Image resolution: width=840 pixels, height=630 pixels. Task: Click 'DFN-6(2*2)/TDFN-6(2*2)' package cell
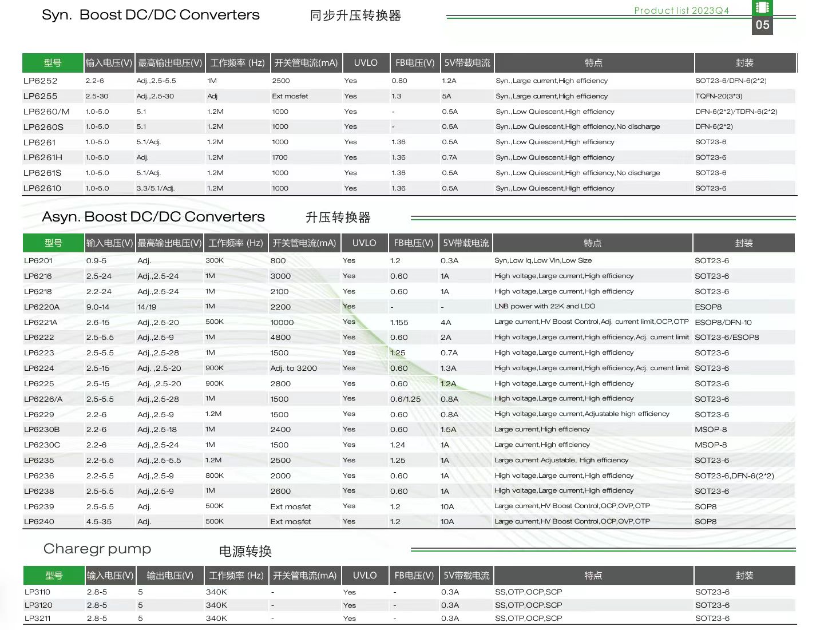pyautogui.click(x=736, y=112)
